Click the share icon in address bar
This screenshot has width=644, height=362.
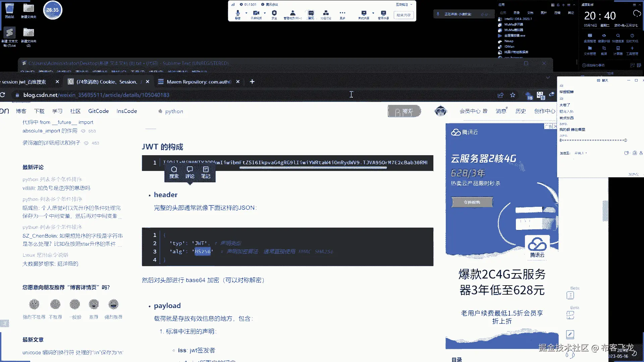[500, 95]
